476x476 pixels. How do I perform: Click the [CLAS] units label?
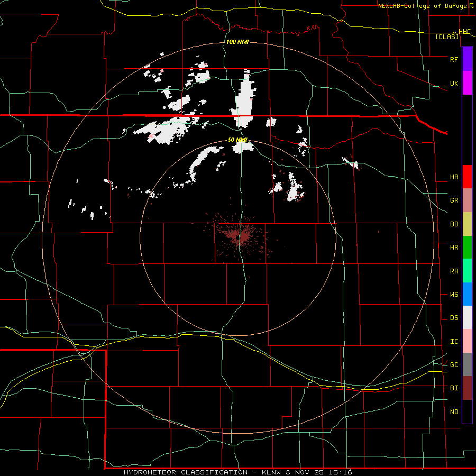click(x=447, y=37)
